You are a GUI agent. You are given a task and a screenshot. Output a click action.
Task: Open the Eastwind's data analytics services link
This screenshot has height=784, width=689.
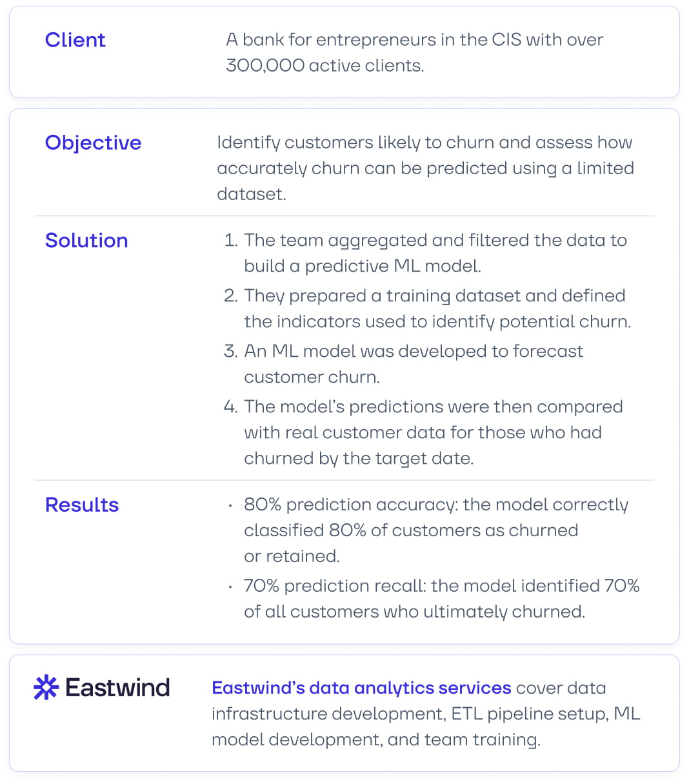tap(361, 688)
